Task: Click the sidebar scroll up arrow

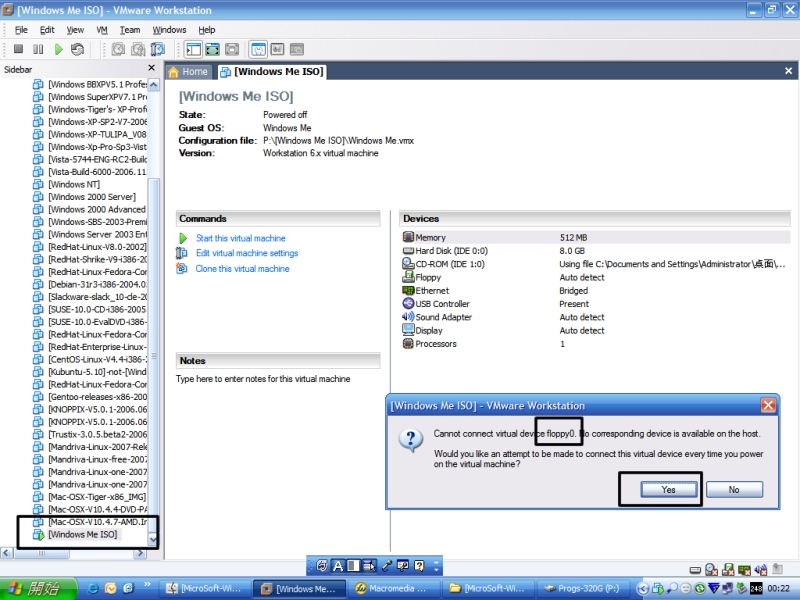Action: (x=153, y=84)
